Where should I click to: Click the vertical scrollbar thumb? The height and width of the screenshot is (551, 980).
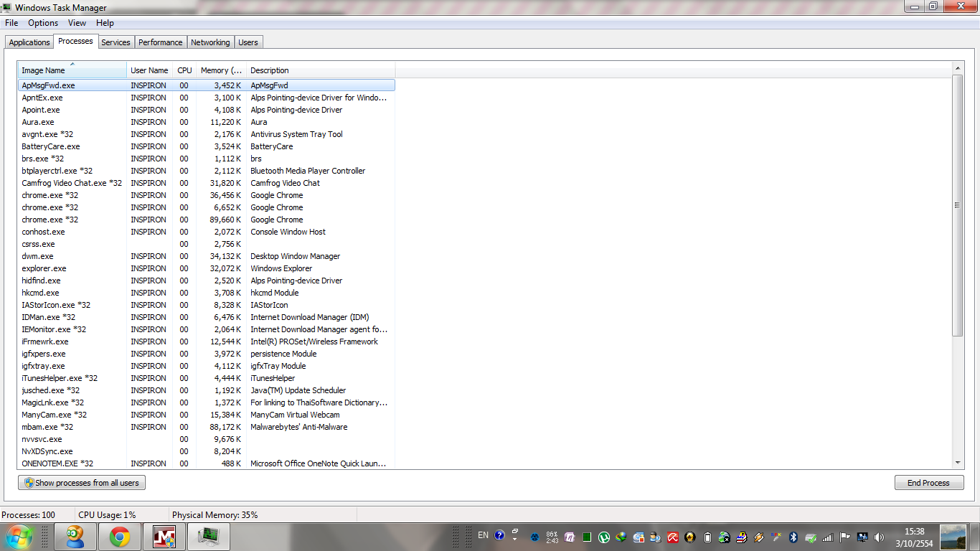coord(958,205)
